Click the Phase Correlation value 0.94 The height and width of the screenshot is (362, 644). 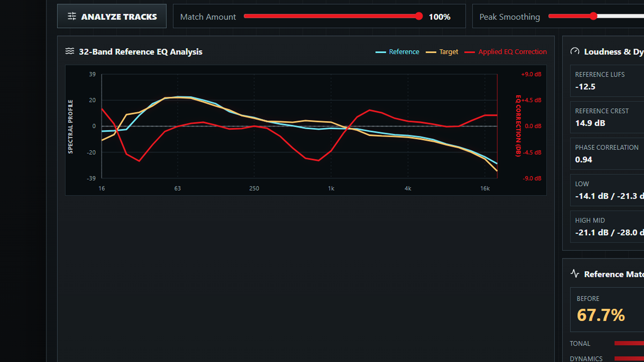(x=583, y=160)
